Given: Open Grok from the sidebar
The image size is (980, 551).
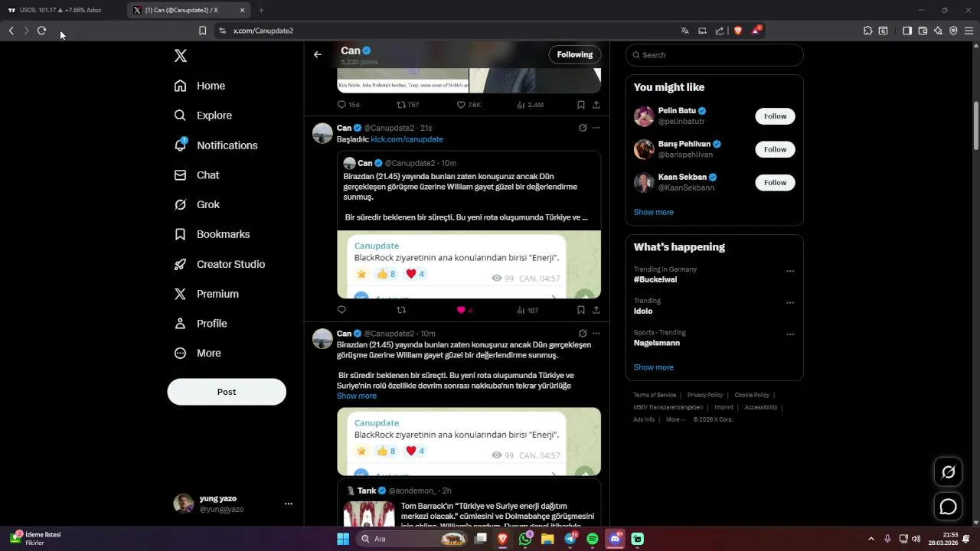Looking at the screenshot, I should (197, 205).
